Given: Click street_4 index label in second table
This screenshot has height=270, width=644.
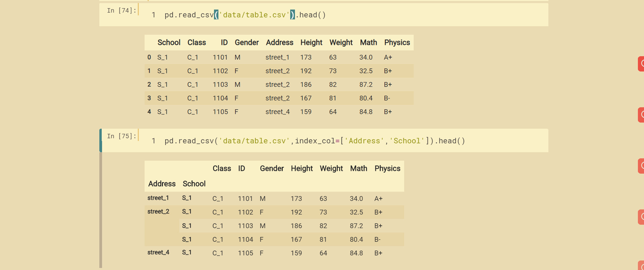Looking at the screenshot, I should point(158,252).
